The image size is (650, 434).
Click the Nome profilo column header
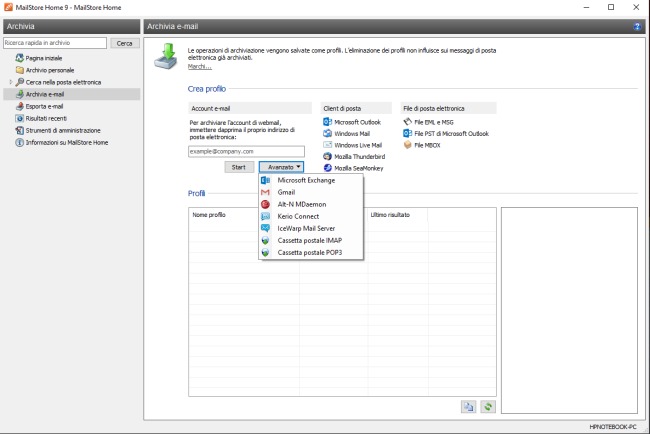point(209,215)
